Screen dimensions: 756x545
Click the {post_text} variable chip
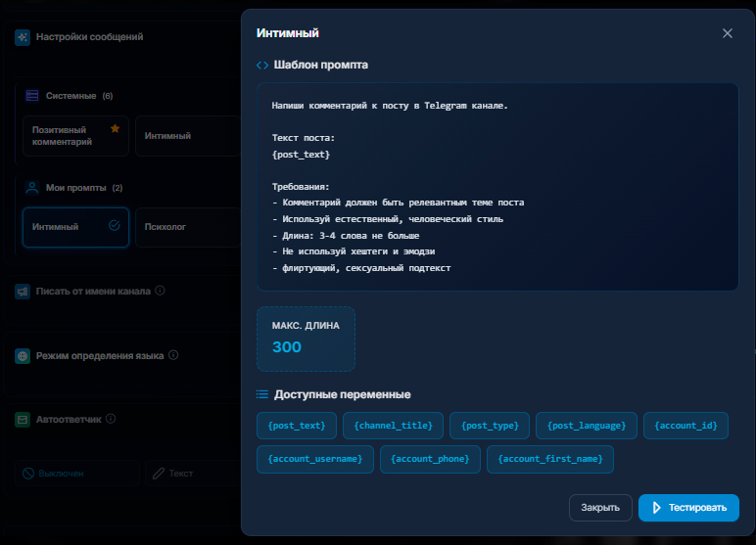[x=297, y=426]
